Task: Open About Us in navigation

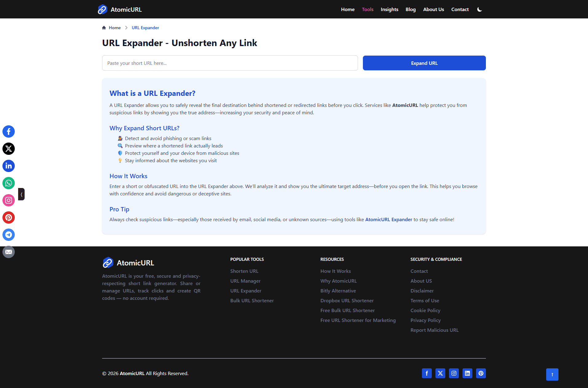Action: 434,10
